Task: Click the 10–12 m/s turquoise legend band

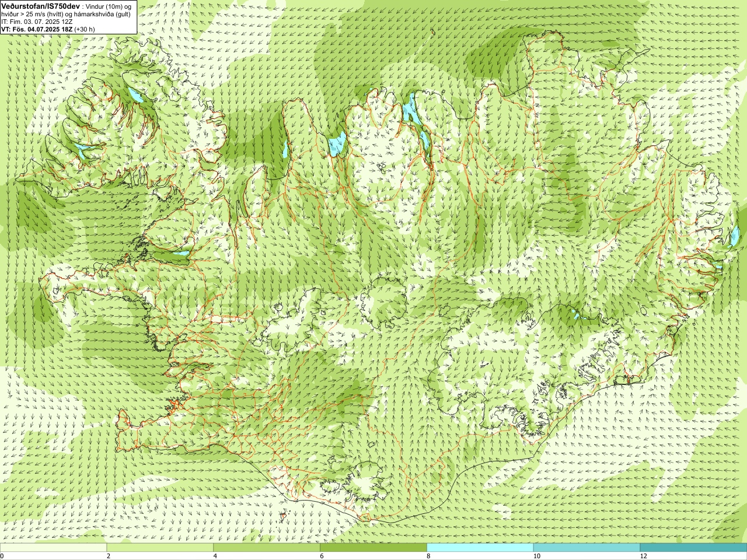Action: tap(587, 548)
